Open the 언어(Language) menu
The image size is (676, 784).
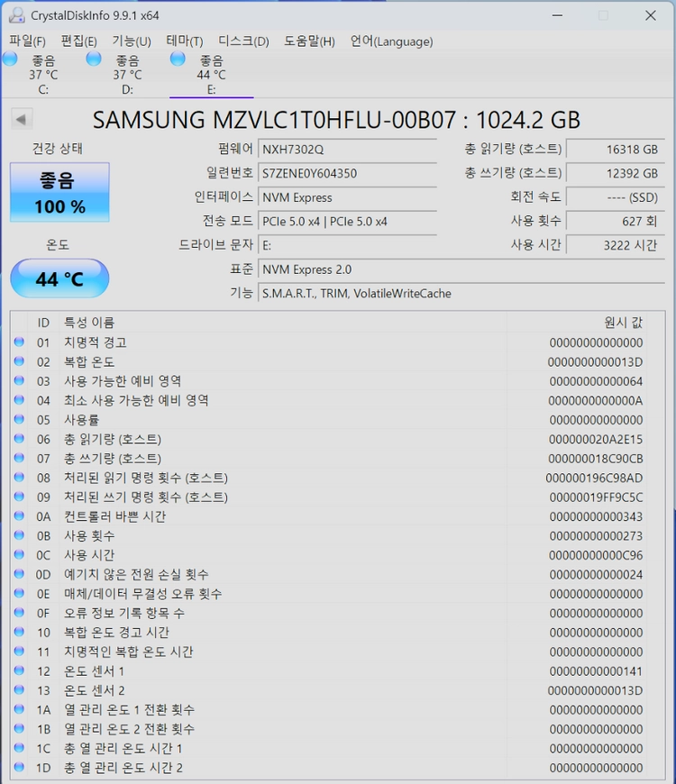coord(391,41)
